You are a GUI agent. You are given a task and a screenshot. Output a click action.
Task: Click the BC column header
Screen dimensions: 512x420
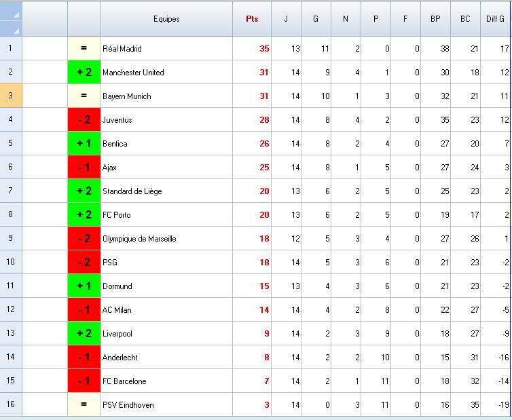(x=465, y=19)
